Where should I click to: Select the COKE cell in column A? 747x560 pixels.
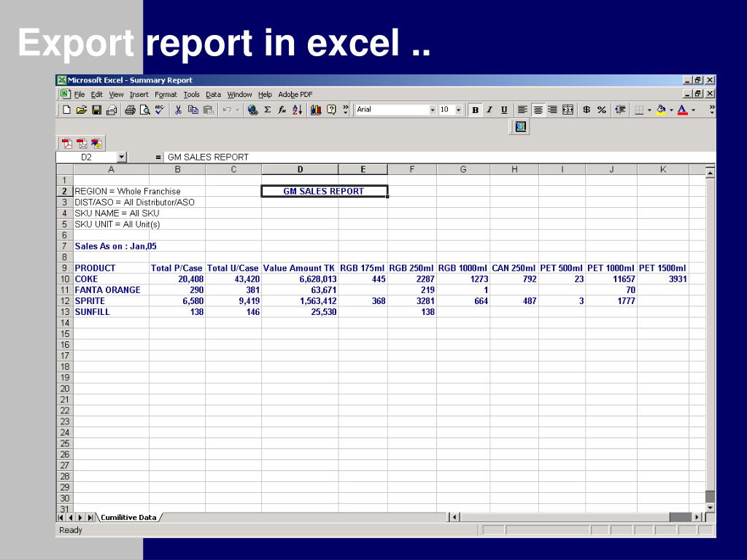pos(111,279)
